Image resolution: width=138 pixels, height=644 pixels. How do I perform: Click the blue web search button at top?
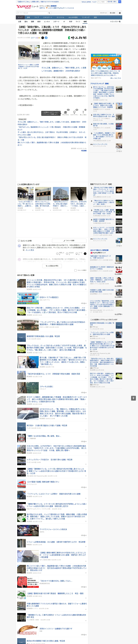coord(120,2)
